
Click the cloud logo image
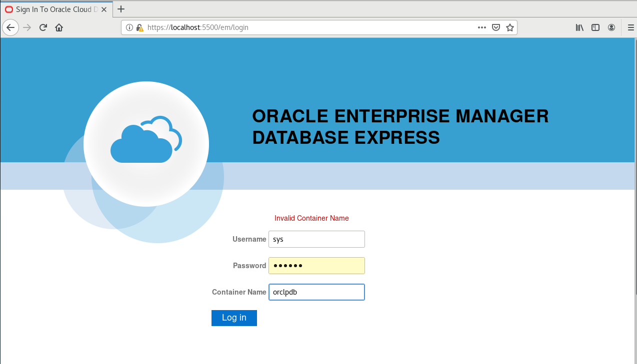pyautogui.click(x=146, y=144)
